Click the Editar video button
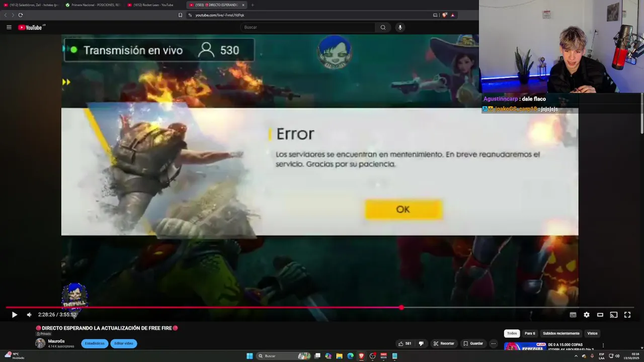Image resolution: width=644 pixels, height=362 pixels. click(124, 343)
